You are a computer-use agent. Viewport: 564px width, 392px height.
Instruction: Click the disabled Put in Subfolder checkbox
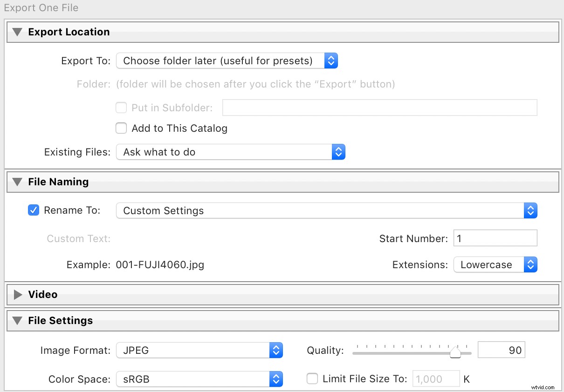[121, 108]
